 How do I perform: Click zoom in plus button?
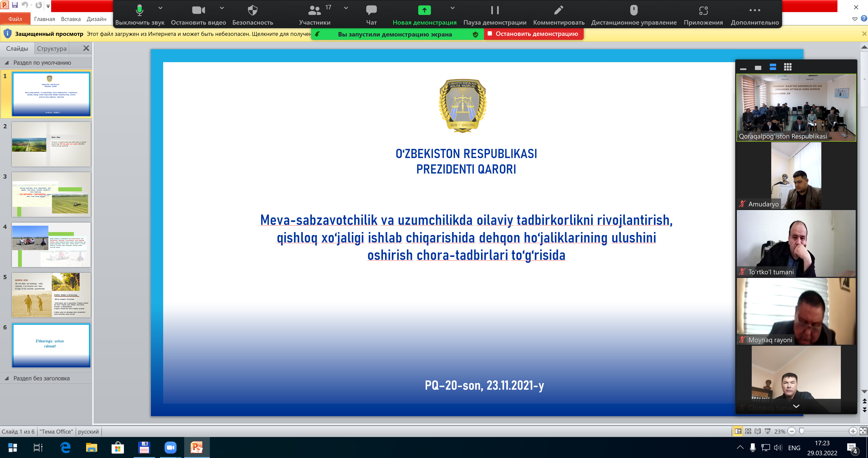click(x=853, y=431)
